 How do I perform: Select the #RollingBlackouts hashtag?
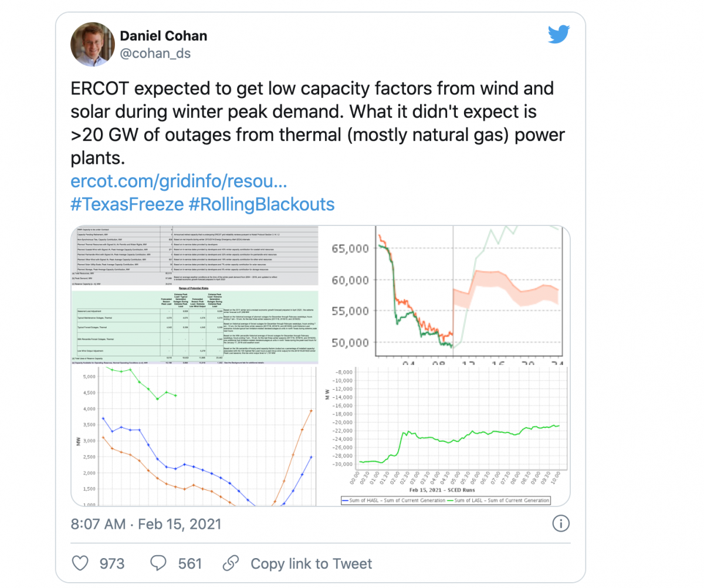262,204
